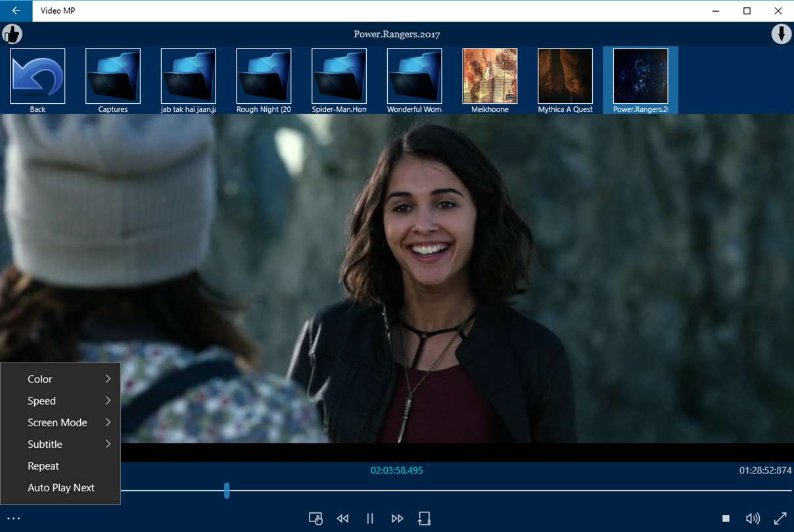The width and height of the screenshot is (794, 532).
Task: Pause the video playback
Action: click(370, 518)
